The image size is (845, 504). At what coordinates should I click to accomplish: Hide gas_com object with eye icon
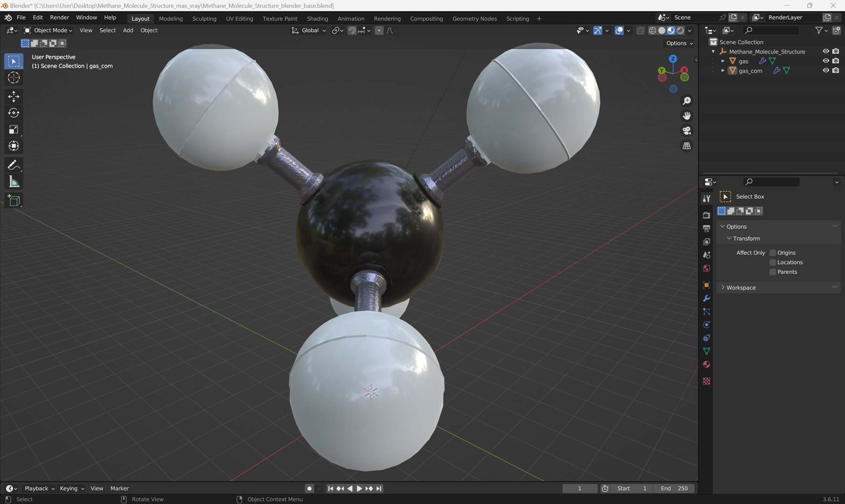825,70
